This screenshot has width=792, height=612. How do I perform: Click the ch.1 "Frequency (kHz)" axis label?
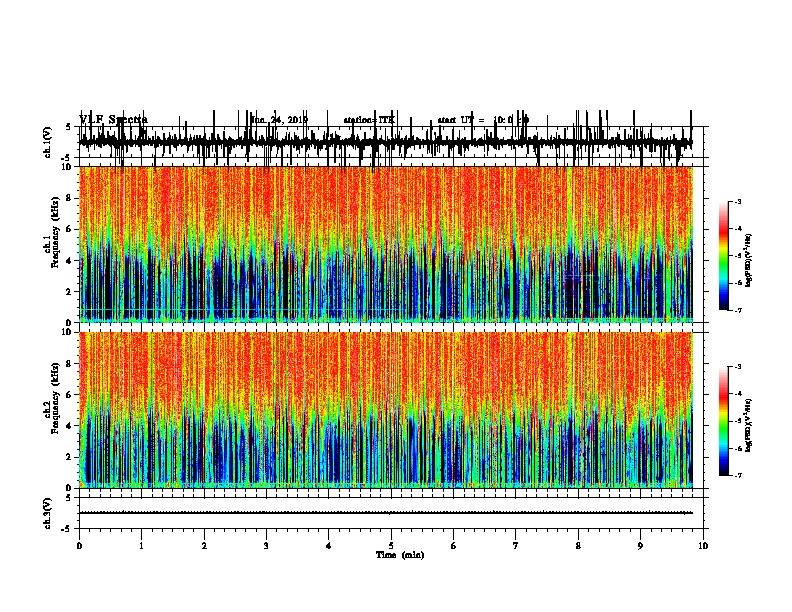(x=55, y=231)
